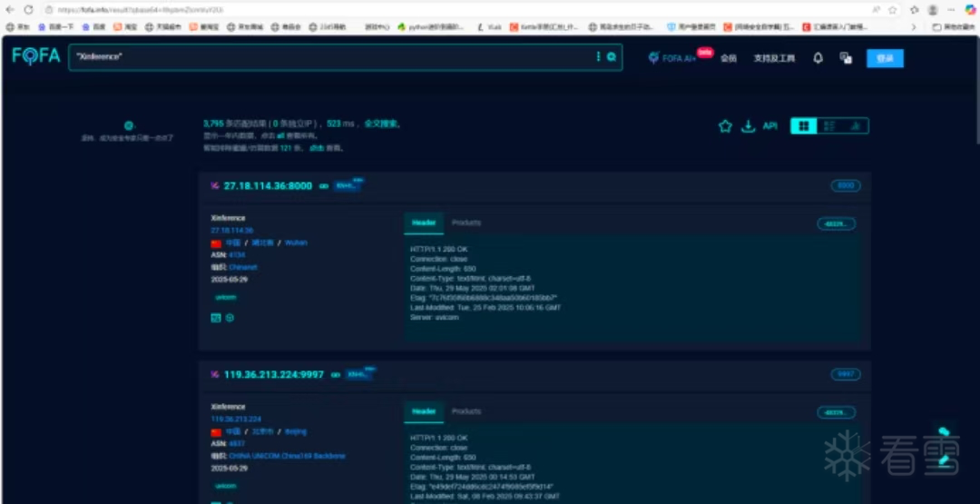Click the Wuhan city filter link
Viewport: 980px width, 504px height.
click(x=296, y=243)
